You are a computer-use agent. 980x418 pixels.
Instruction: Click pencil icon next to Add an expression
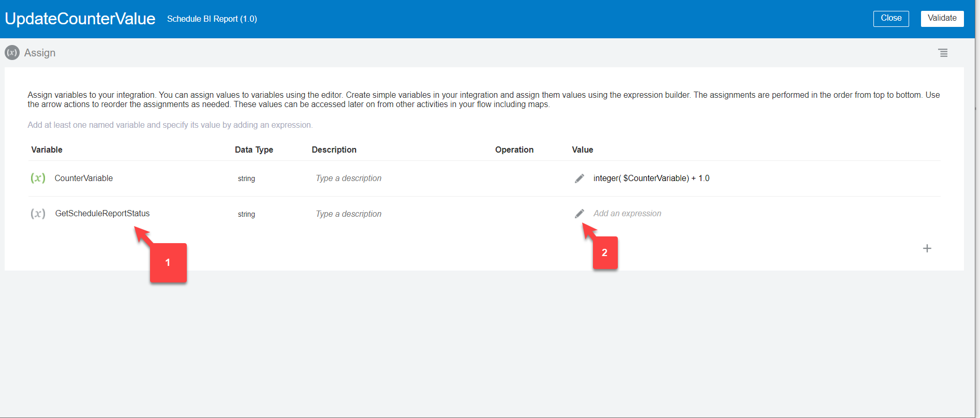(x=580, y=214)
